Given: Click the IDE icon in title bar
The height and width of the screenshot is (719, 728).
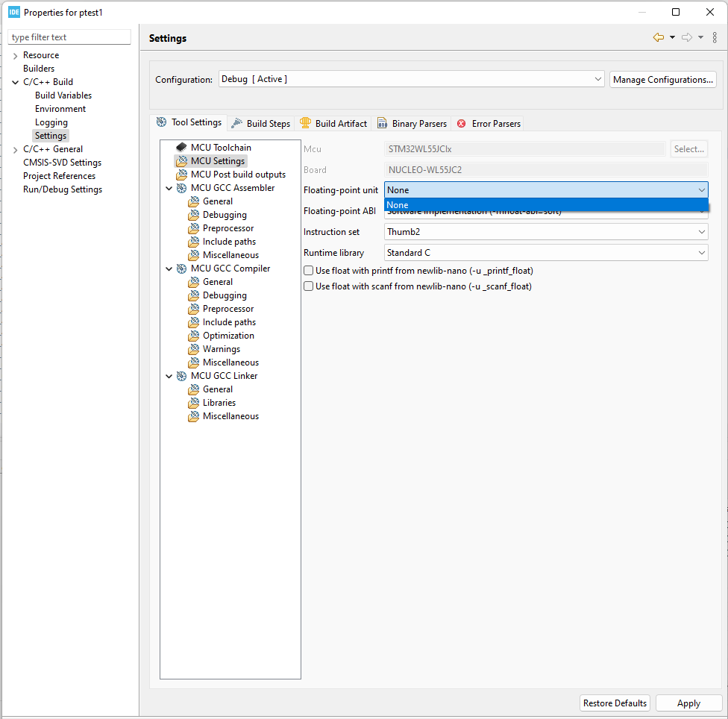Looking at the screenshot, I should [x=14, y=12].
